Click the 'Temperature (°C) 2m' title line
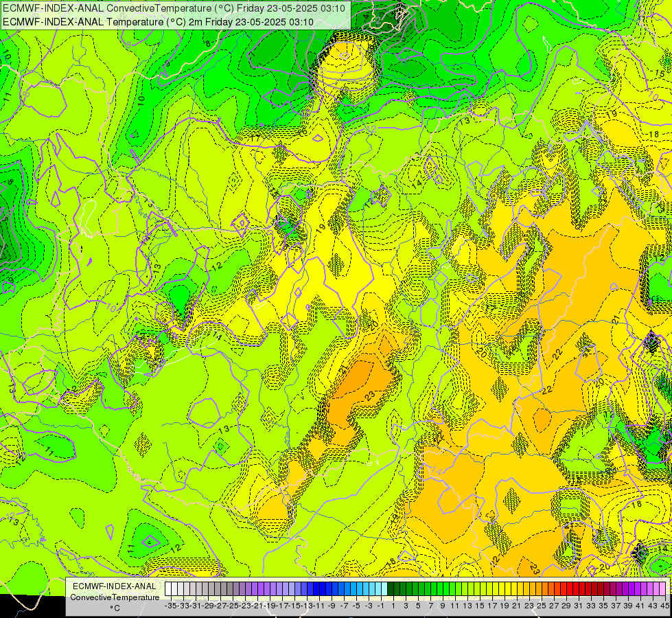Image resolution: width=672 pixels, height=618 pixels. tap(158, 22)
